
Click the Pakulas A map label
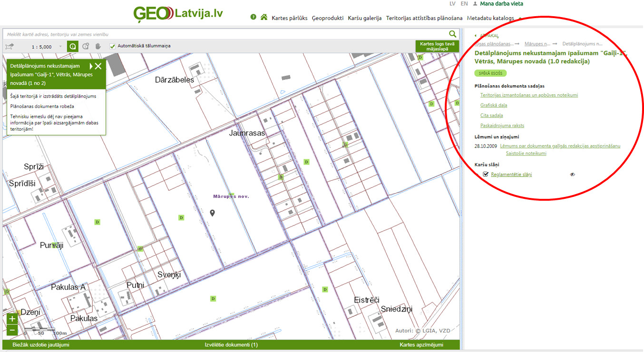[68, 287]
